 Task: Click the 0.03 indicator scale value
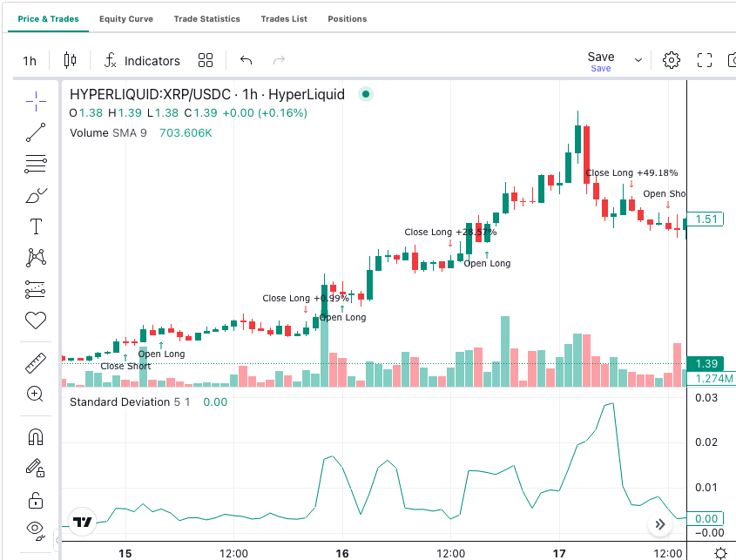coord(706,398)
